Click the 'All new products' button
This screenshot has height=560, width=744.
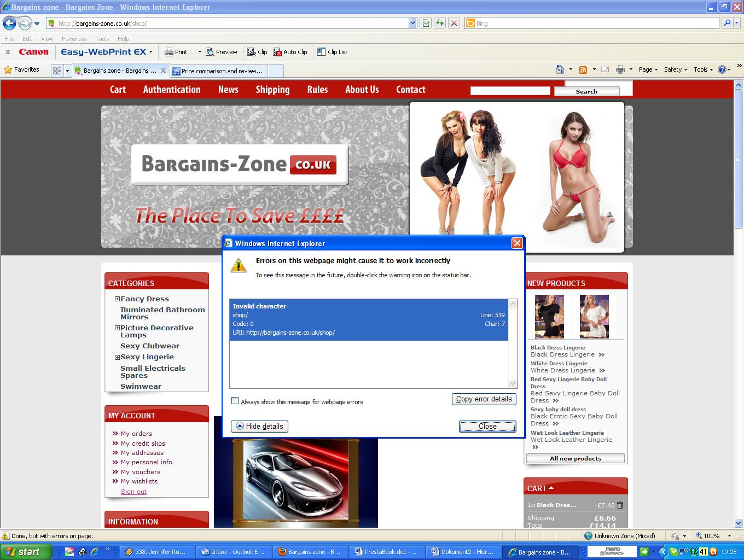point(576,458)
